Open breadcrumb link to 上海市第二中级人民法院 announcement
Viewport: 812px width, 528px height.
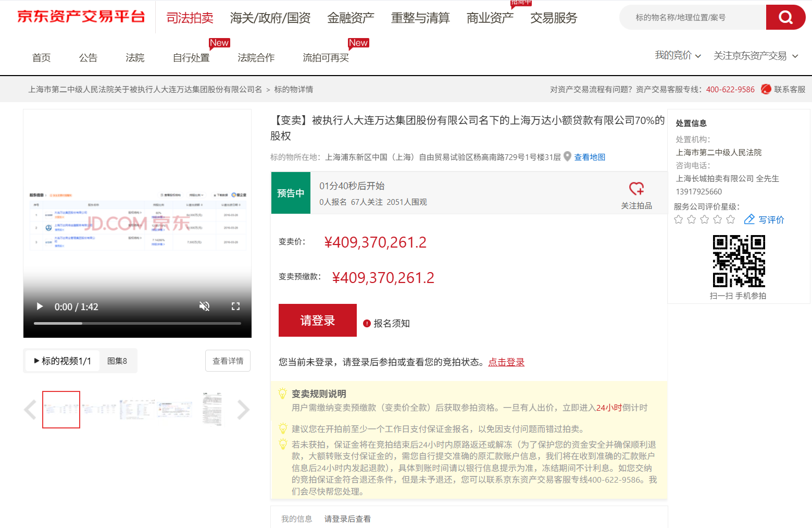[x=145, y=90]
